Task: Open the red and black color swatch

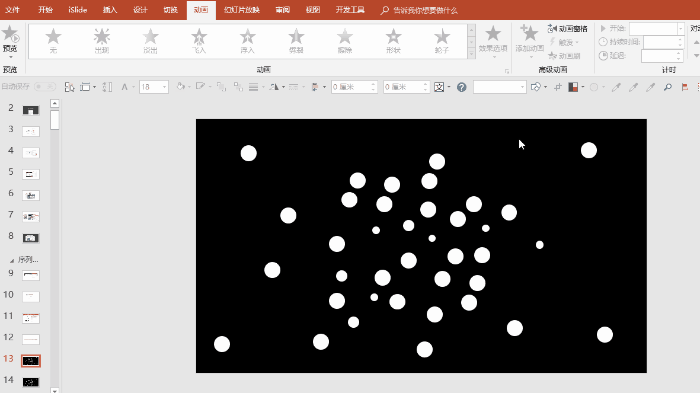Action: (x=573, y=87)
